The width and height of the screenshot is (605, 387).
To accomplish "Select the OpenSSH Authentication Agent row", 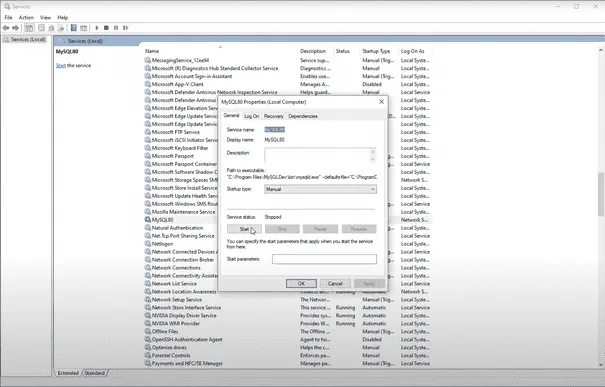I will coord(287,340).
